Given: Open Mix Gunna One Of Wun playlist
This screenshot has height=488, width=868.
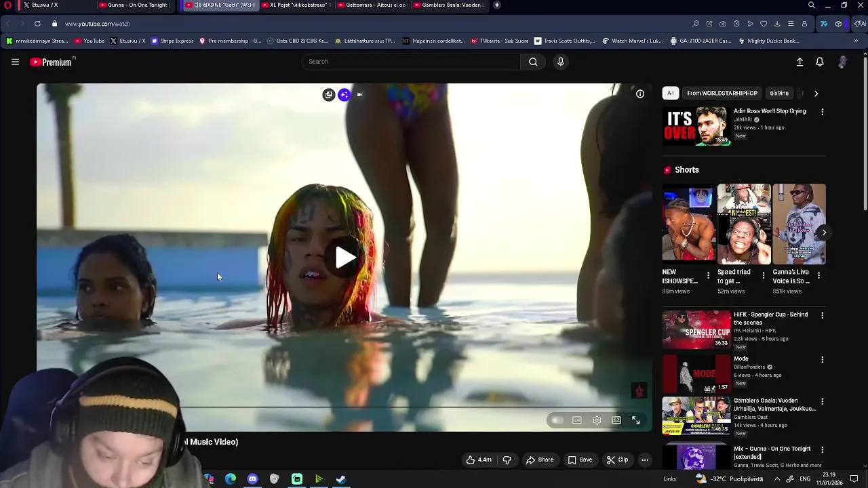Looking at the screenshot, I should (x=772, y=452).
